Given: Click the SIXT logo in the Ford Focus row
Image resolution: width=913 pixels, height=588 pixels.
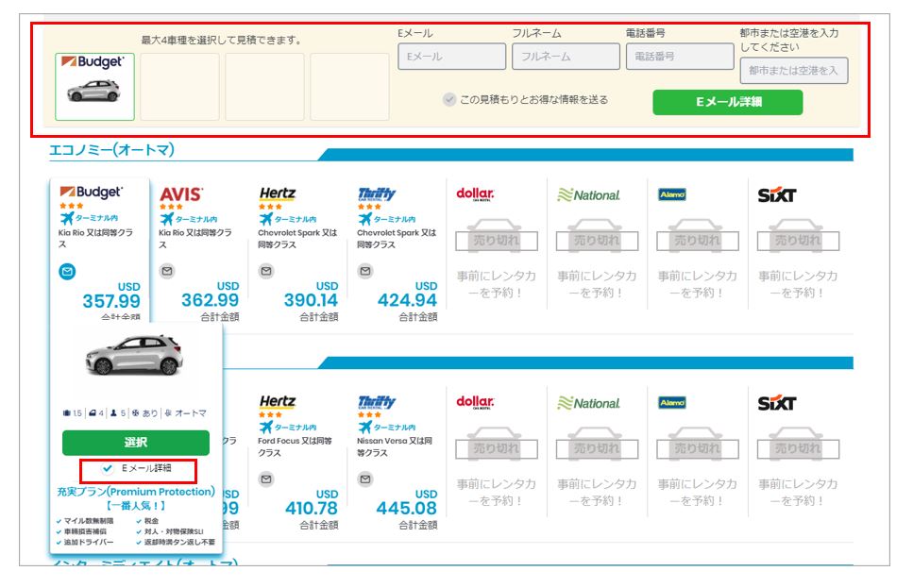Looking at the screenshot, I should point(777,403).
